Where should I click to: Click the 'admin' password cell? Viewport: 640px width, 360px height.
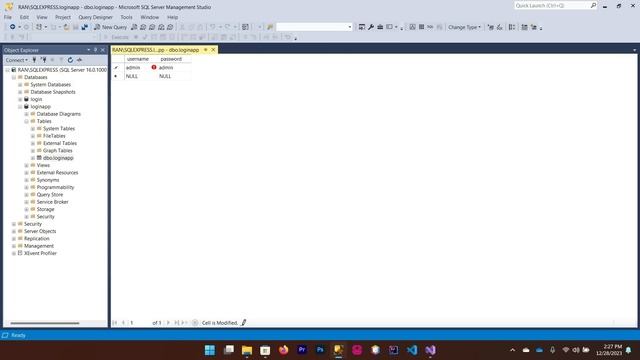coord(174,67)
